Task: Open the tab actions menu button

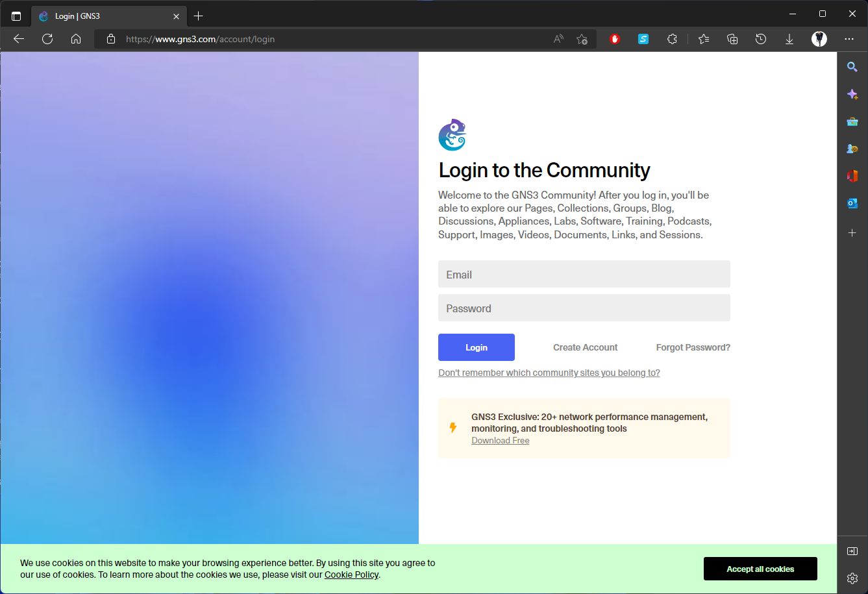Action: pyautogui.click(x=16, y=16)
